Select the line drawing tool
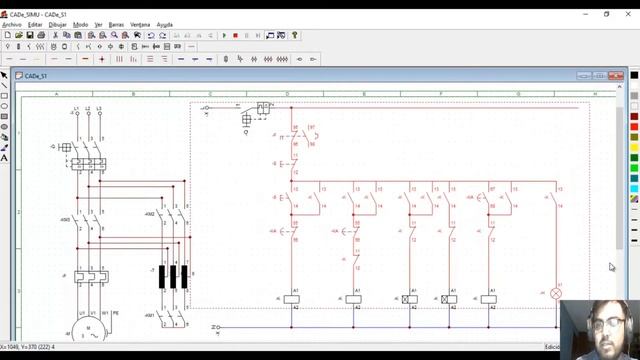Screen dimensions: 640x360 coord(4,86)
